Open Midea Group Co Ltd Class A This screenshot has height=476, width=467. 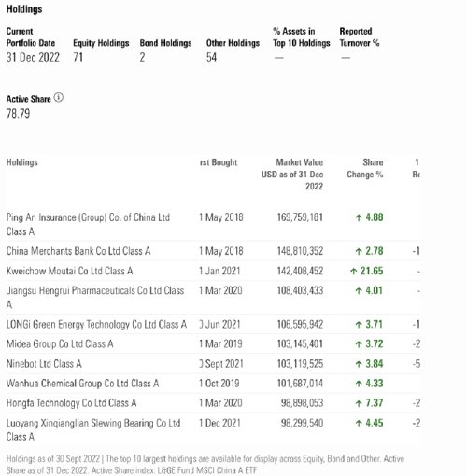[x=60, y=344]
